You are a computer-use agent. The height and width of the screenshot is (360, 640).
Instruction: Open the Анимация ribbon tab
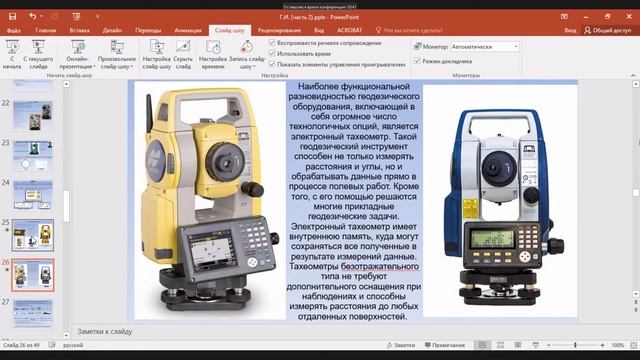(188, 30)
